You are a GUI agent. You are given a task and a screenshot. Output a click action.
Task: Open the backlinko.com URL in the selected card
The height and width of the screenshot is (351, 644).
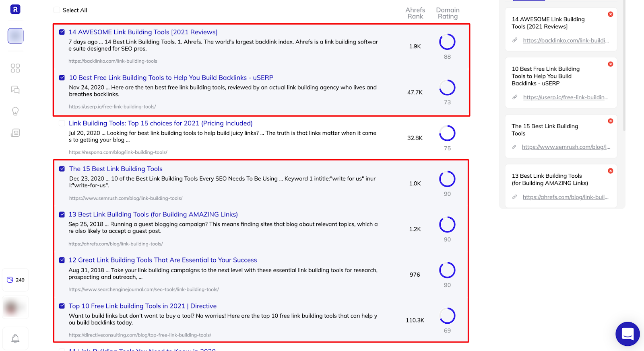point(566,41)
